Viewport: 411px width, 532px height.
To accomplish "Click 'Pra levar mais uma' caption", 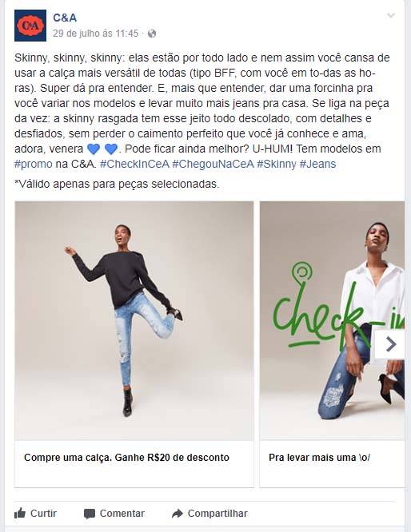I will pyautogui.click(x=319, y=458).
